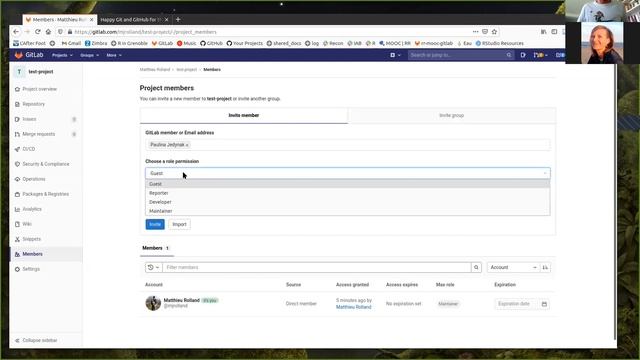
Task: Open the recent searches history dropdown
Action: pyautogui.click(x=153, y=267)
